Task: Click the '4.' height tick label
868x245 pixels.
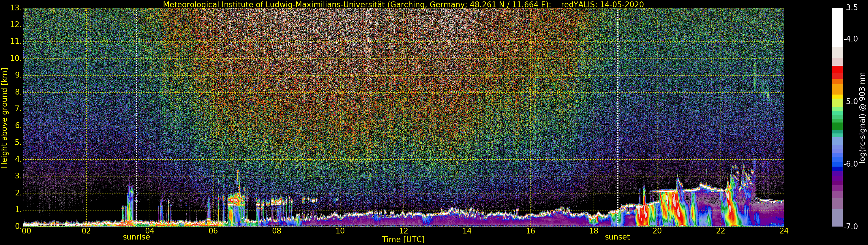Action: [18, 159]
